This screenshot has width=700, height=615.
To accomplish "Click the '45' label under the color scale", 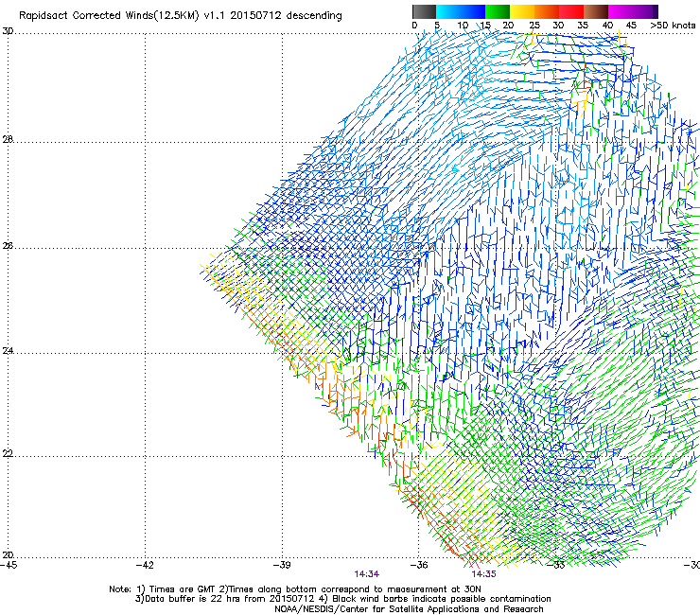I will [x=631, y=26].
